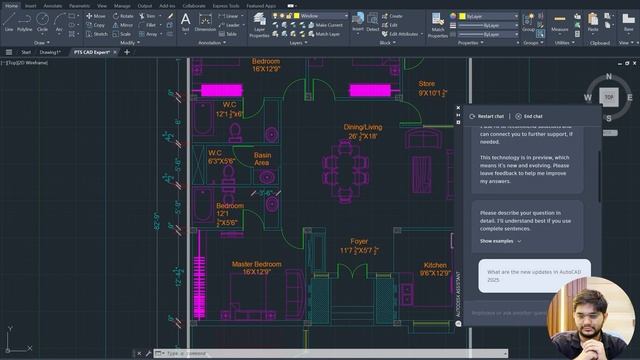
Task: Open the ByLayer lineweight dropdown
Action: 489,25
